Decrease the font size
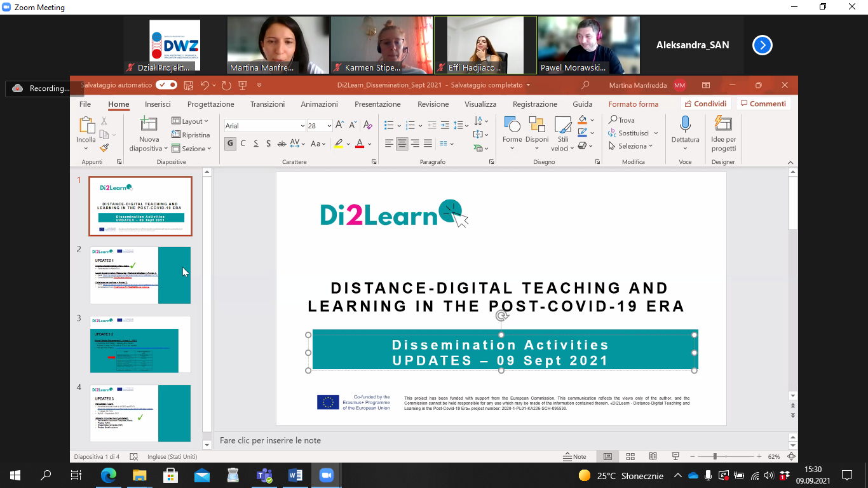The width and height of the screenshot is (868, 488). click(353, 125)
